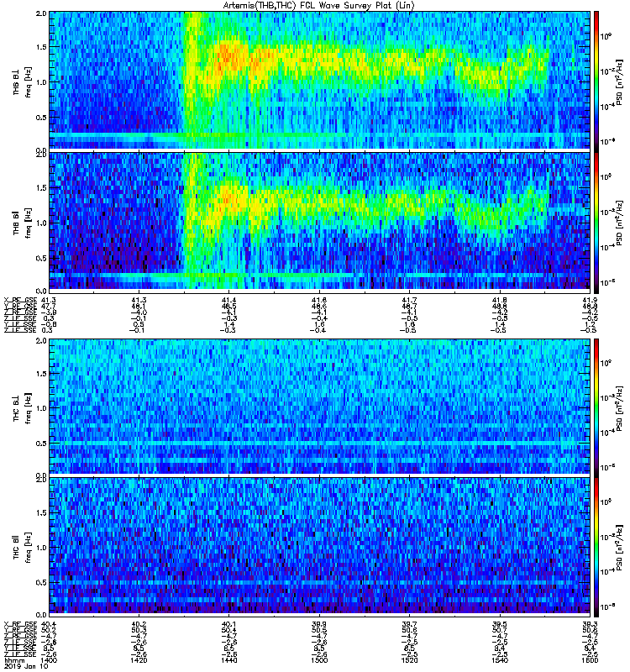The image size is (630, 672).
Task: Click the "2.0" frequency tick on top THB panel
Action: 41,13
